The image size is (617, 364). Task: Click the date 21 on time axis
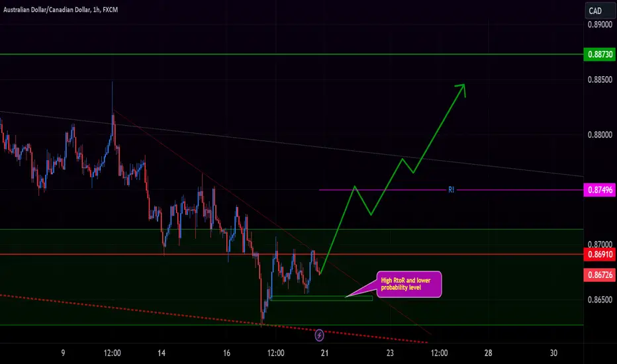click(x=324, y=353)
